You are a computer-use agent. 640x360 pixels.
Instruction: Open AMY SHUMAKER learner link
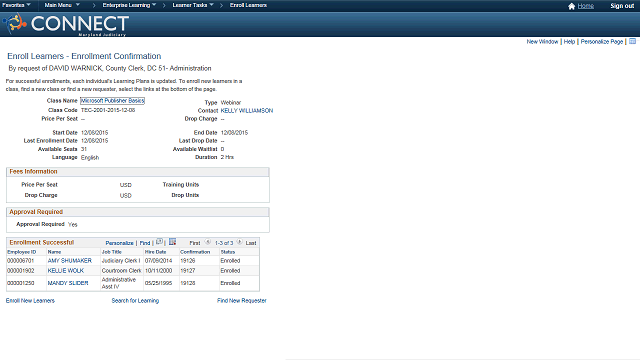click(70, 260)
